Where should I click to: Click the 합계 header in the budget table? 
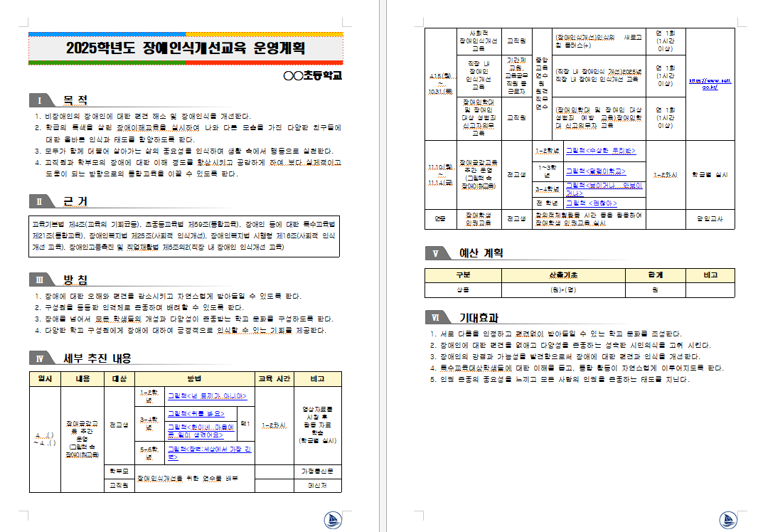coord(656,275)
